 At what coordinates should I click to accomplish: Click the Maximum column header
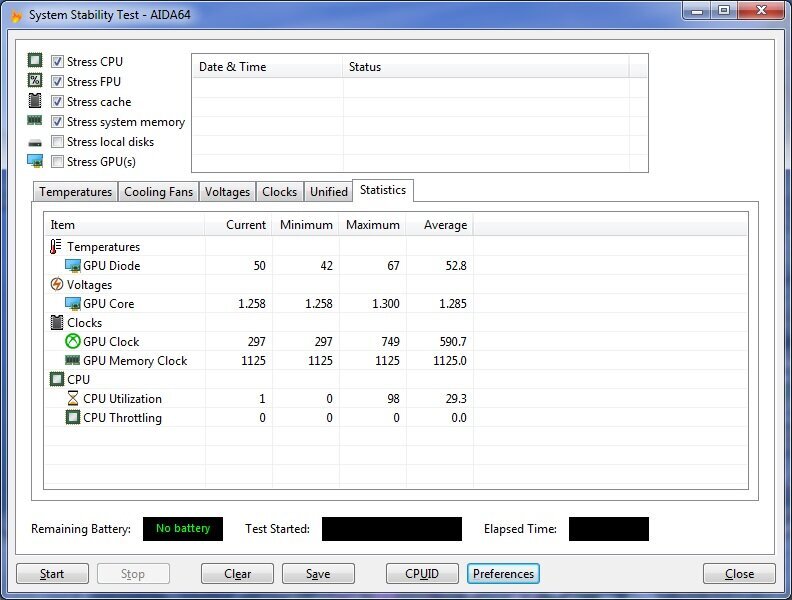coord(372,225)
